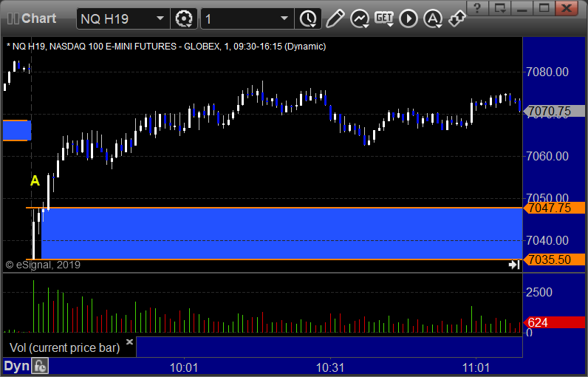
Task: Open the window pop-out menu icon
Action: click(x=500, y=7)
